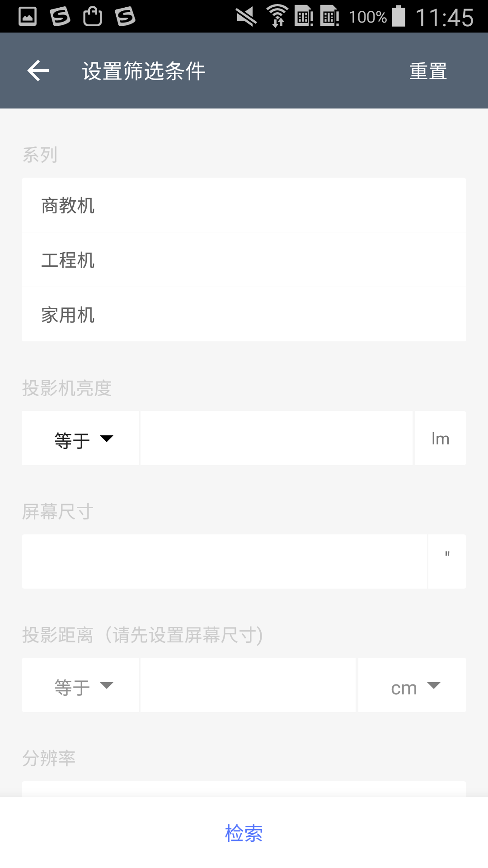488x868 pixels.
Task: Open the cm unit dropdown
Action: tap(413, 686)
